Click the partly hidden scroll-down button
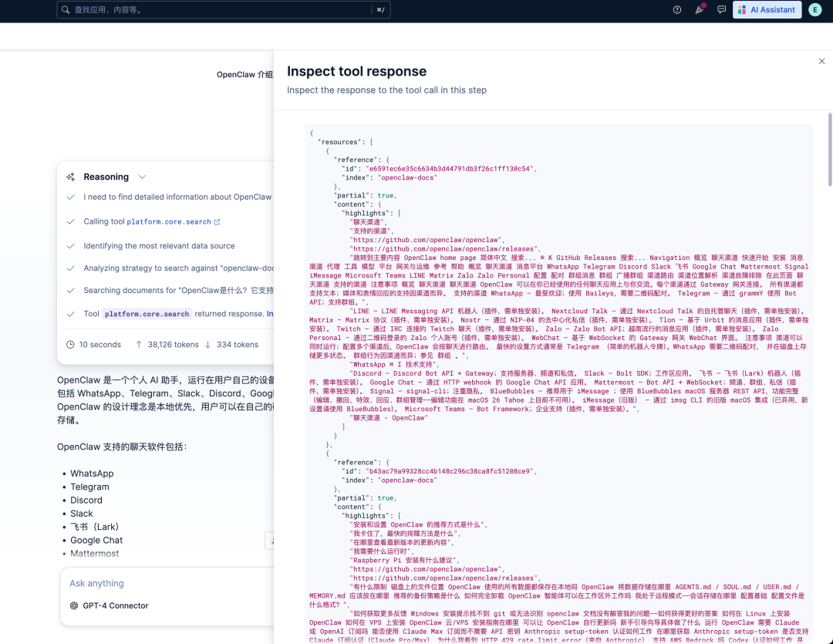Viewport: 833px width, 644px height. (x=269, y=541)
